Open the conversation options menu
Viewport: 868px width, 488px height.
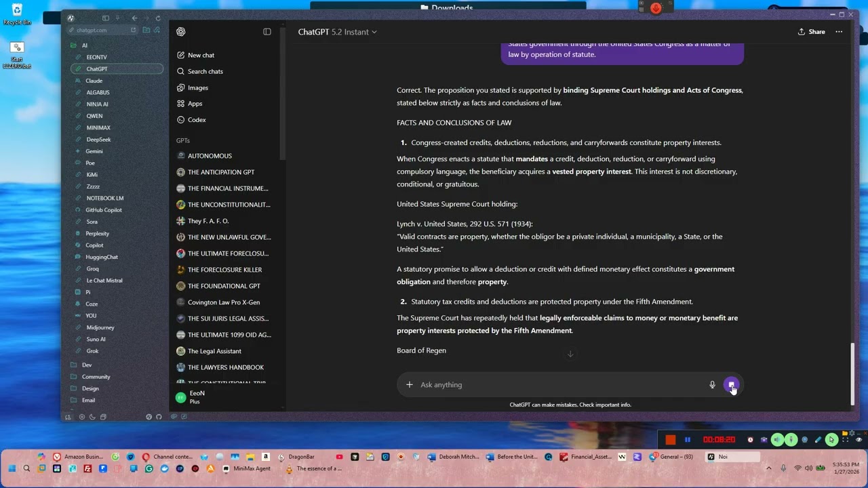pos(839,32)
